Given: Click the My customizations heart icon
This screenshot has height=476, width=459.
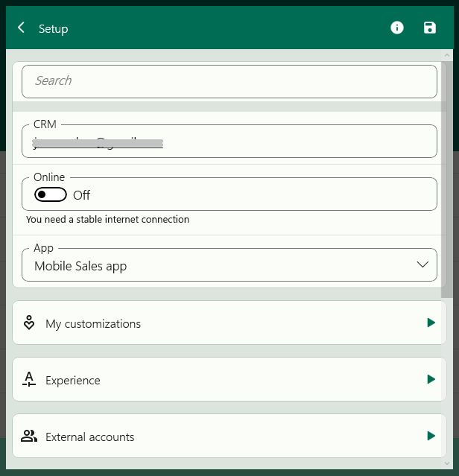Looking at the screenshot, I should tap(29, 323).
